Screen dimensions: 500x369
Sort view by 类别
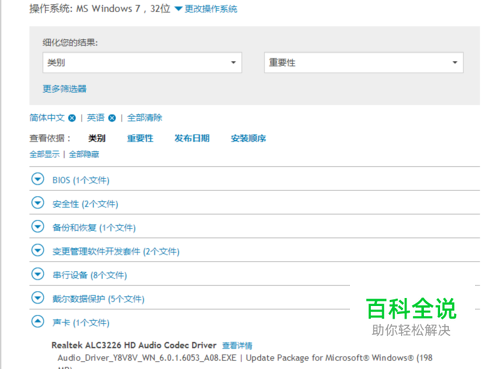97,138
